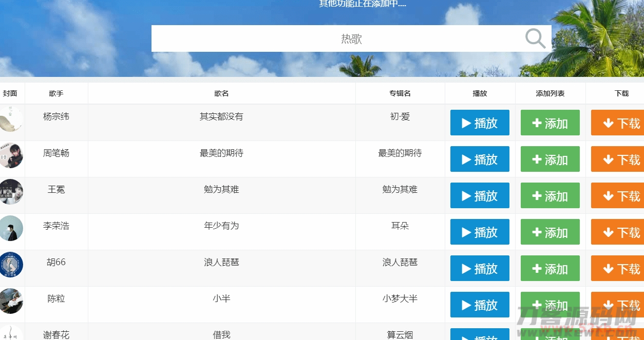Click the plus icon for 浪人琵琶

tap(538, 268)
